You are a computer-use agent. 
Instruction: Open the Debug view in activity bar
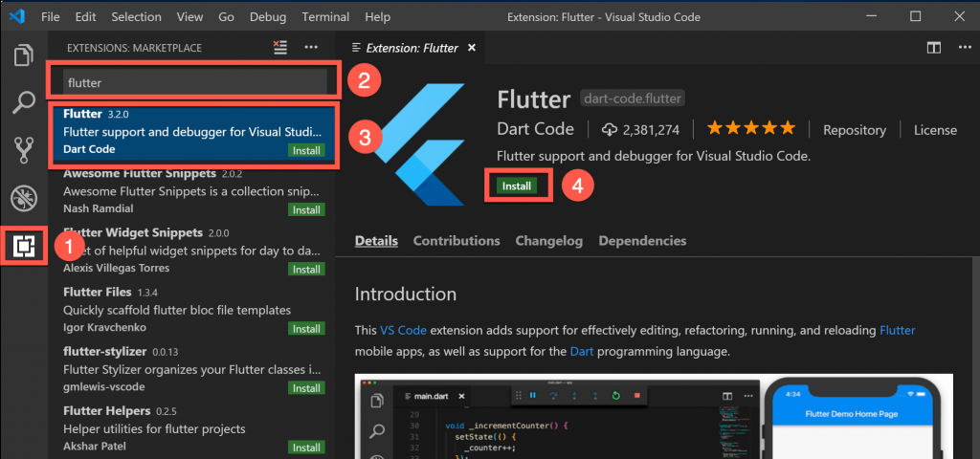point(23,198)
